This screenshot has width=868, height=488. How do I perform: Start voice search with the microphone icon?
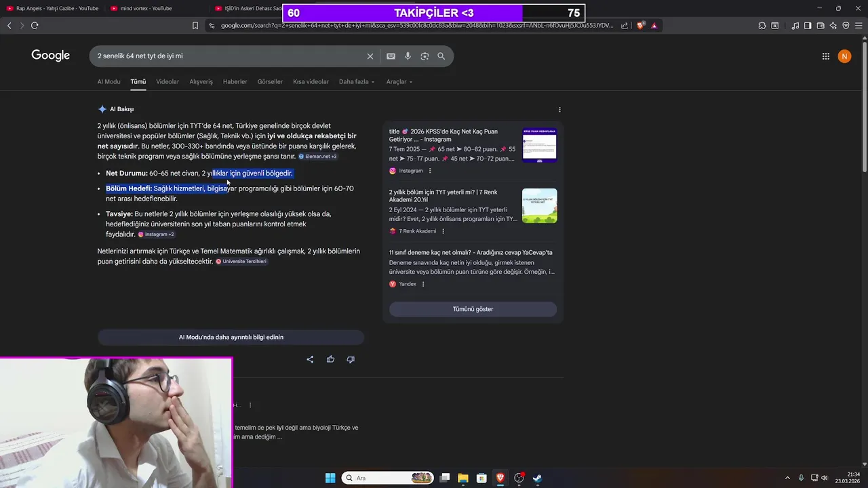pos(408,56)
